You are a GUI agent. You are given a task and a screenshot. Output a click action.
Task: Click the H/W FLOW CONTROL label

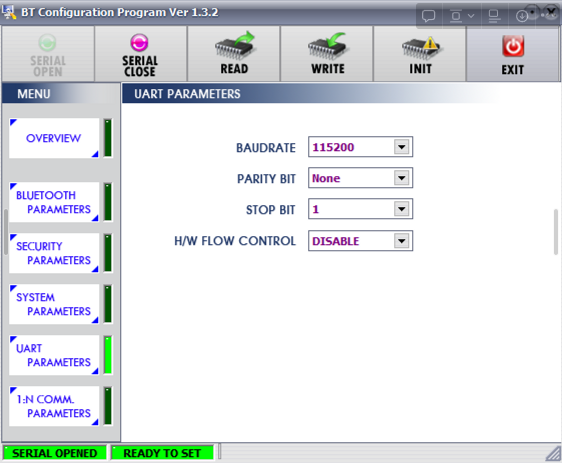click(235, 241)
